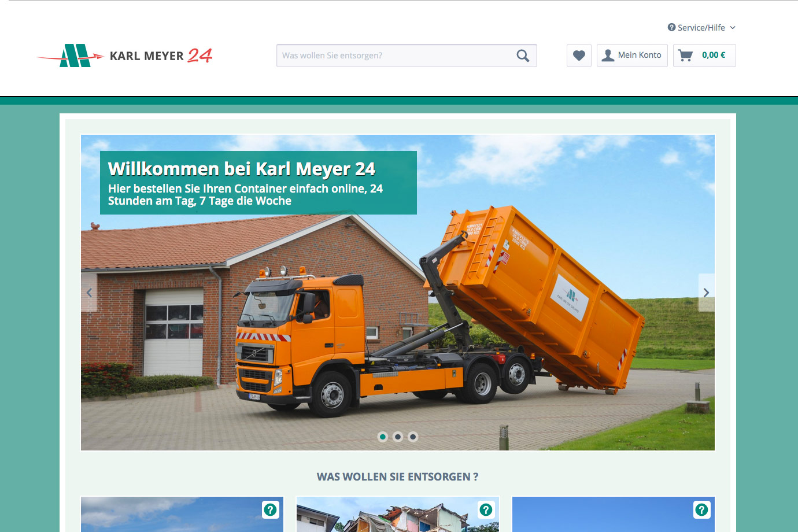Open Mein Konto account button
798x532 pixels.
point(632,56)
